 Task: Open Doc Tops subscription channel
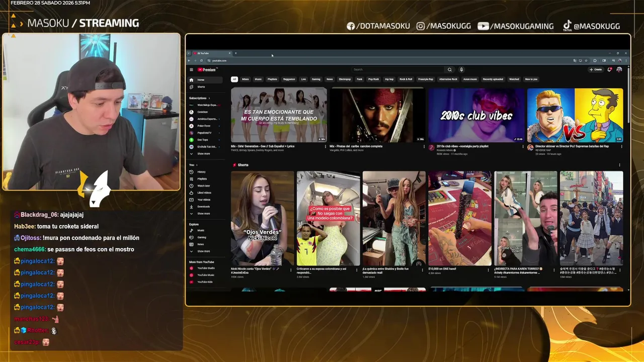tap(205, 140)
